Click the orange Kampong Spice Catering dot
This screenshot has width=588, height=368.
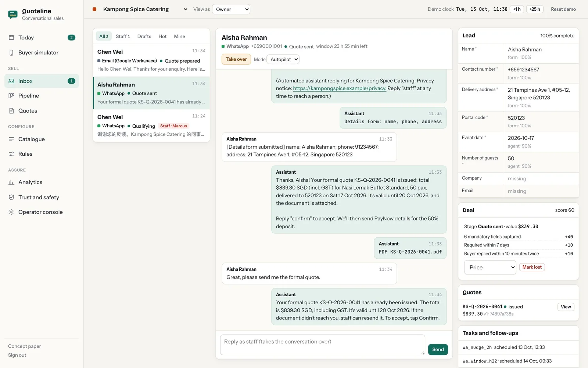tap(94, 9)
